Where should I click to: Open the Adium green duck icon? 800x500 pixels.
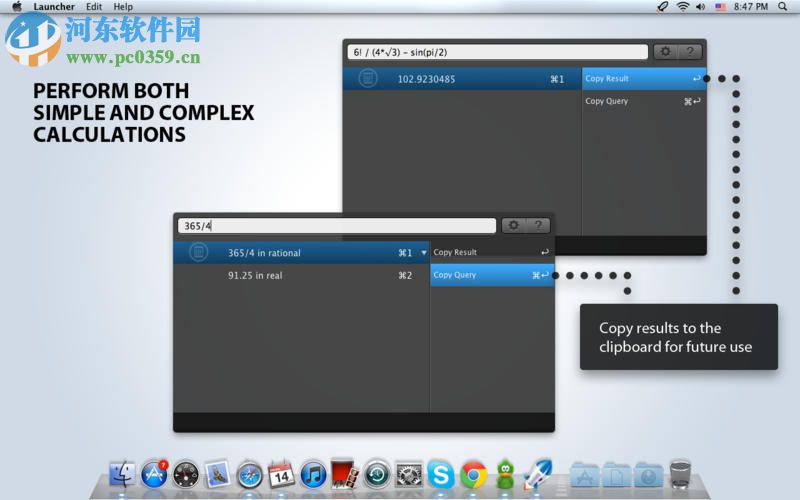(x=505, y=474)
